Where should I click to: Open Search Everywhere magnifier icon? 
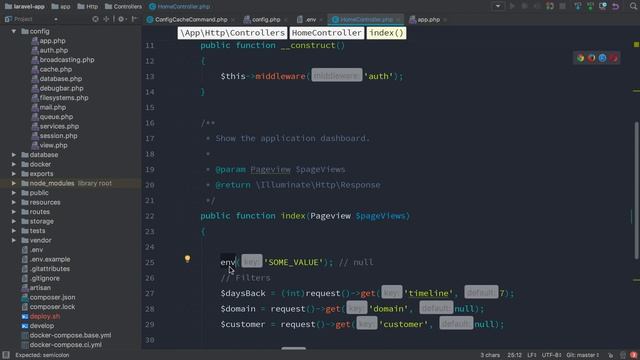coord(633,6)
